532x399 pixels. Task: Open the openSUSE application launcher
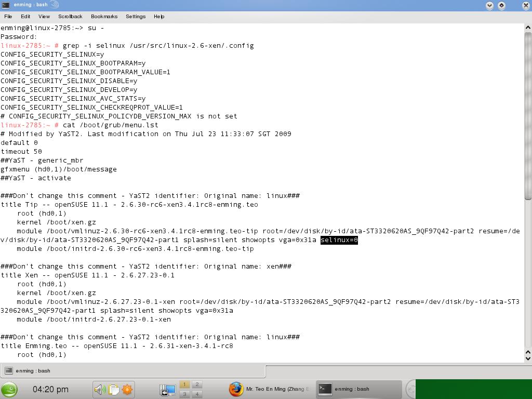pos(9,390)
